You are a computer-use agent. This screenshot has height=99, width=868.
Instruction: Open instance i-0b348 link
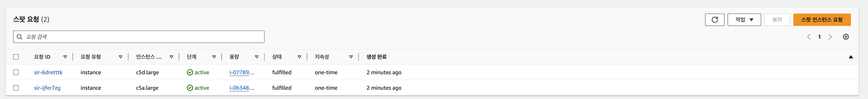[x=241, y=88]
